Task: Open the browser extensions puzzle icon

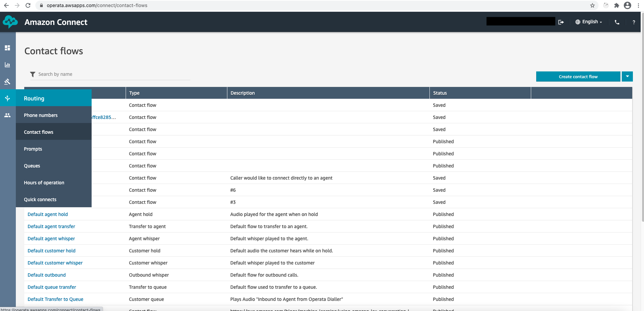Action: tap(617, 5)
